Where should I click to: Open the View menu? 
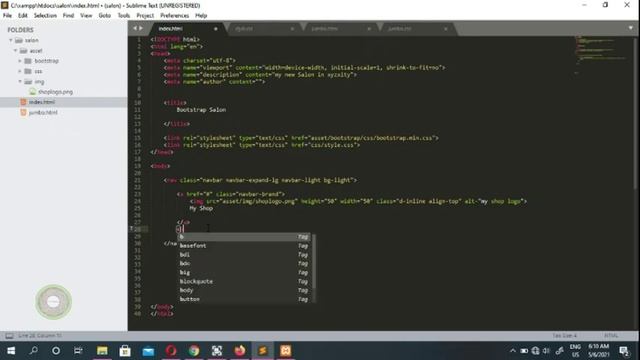coord(86,16)
